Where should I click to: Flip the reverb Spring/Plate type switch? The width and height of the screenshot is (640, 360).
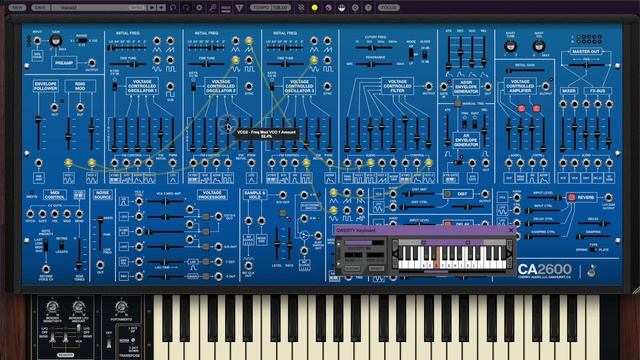point(593,249)
